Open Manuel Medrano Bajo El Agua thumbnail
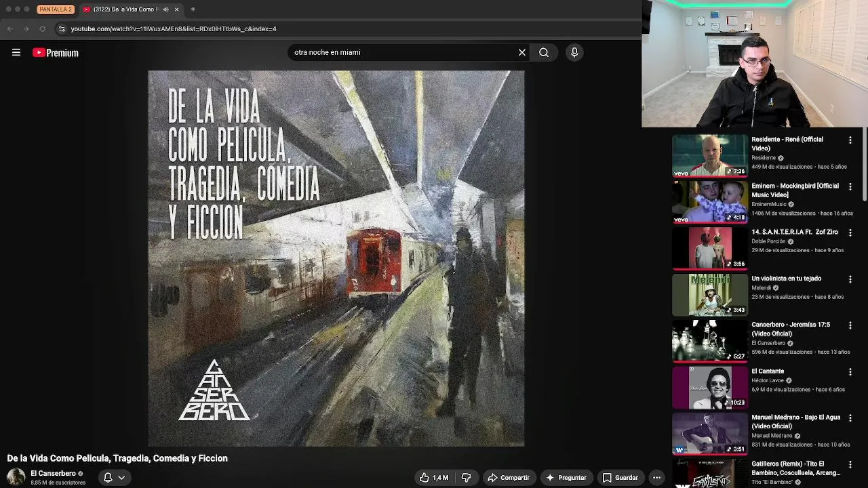This screenshot has width=868, height=488. [x=709, y=434]
